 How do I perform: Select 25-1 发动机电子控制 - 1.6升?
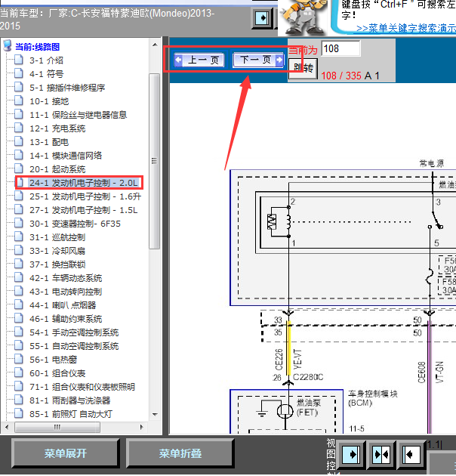[x=85, y=196]
